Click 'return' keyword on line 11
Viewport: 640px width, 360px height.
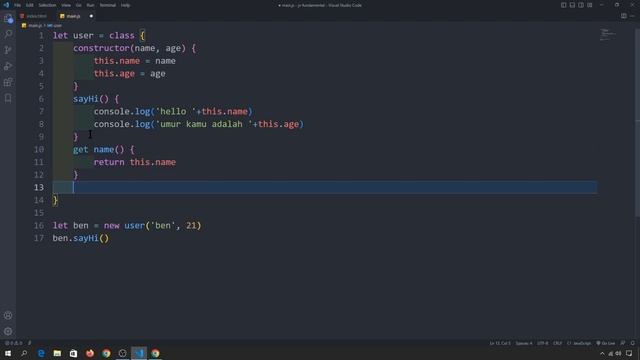click(x=109, y=162)
